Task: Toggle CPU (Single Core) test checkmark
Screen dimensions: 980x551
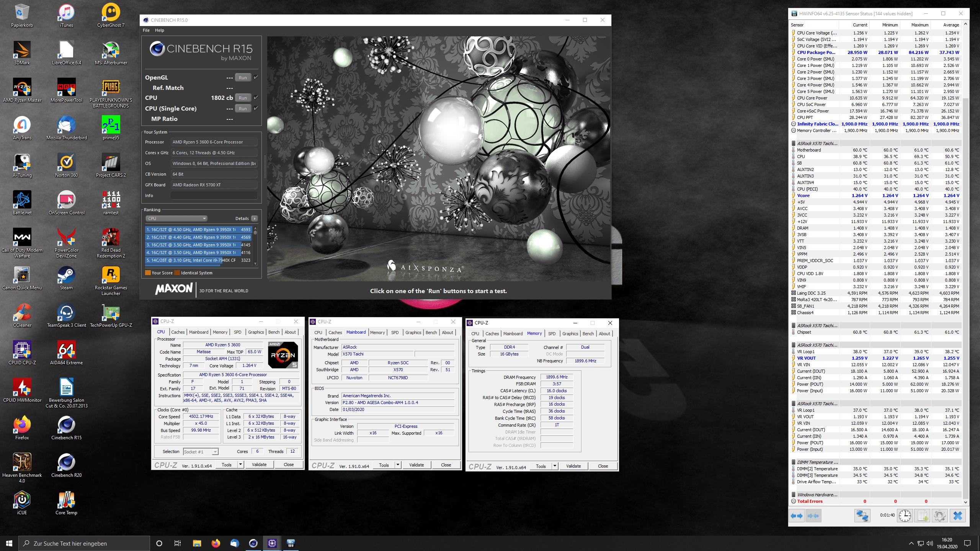Action: coord(256,108)
